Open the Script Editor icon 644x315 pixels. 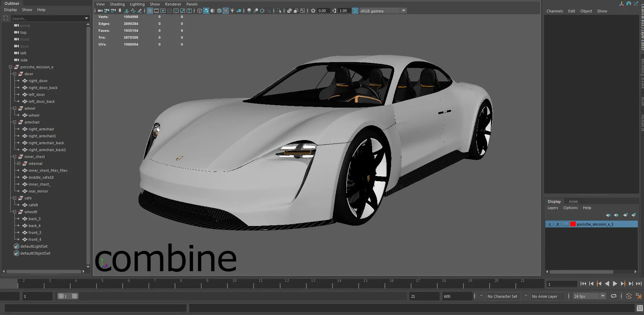[640, 308]
